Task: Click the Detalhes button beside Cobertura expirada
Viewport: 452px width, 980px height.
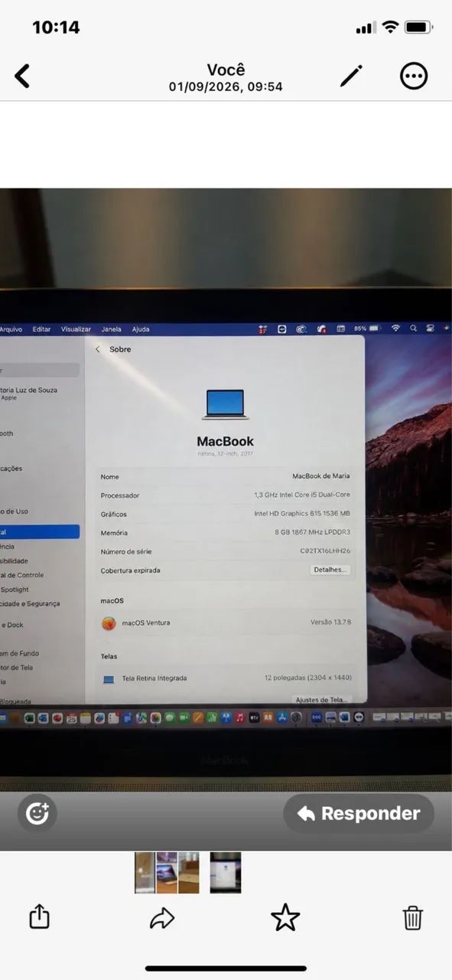Action: pyautogui.click(x=330, y=570)
